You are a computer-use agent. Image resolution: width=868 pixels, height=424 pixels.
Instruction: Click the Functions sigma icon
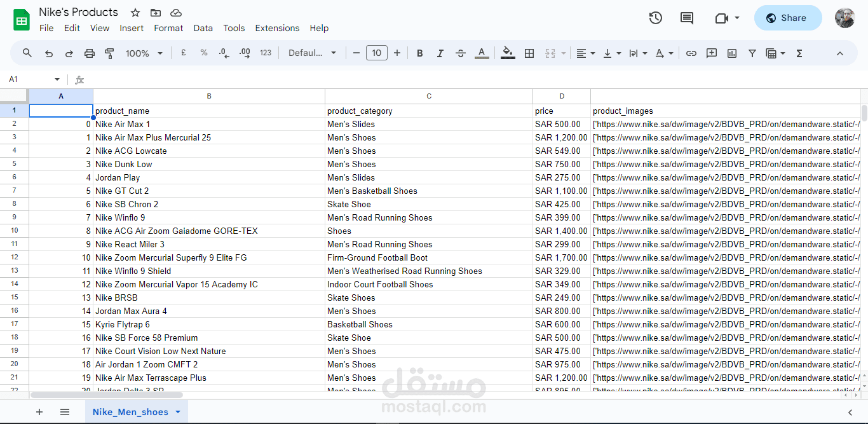point(799,53)
